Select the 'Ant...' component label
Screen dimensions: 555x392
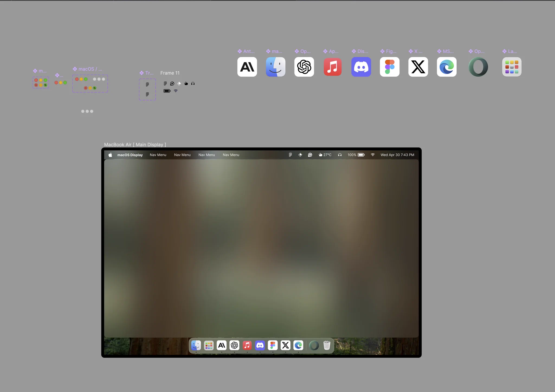pyautogui.click(x=246, y=51)
